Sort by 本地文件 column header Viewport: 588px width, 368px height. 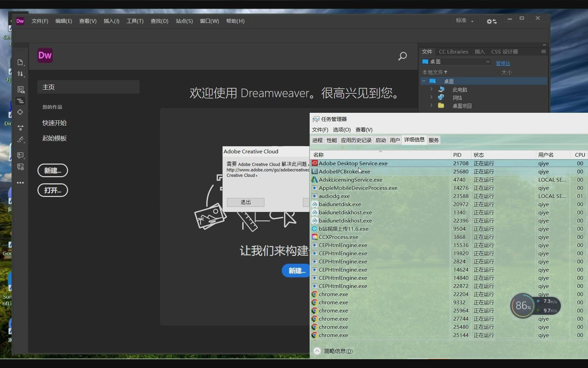(435, 72)
